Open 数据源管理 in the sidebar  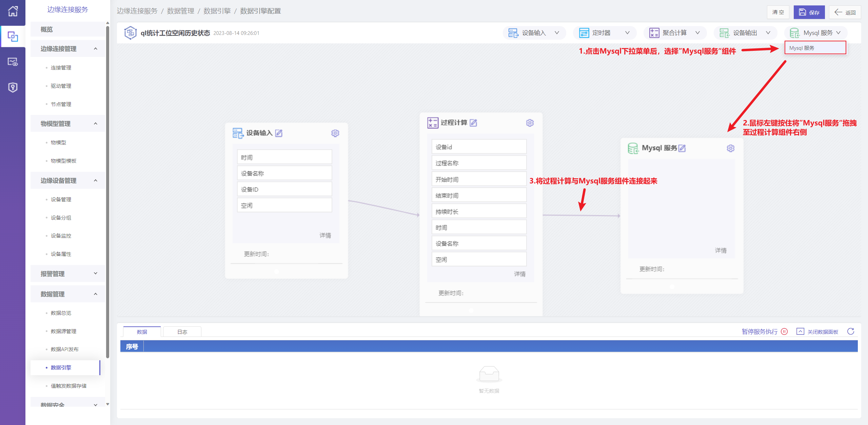point(63,331)
